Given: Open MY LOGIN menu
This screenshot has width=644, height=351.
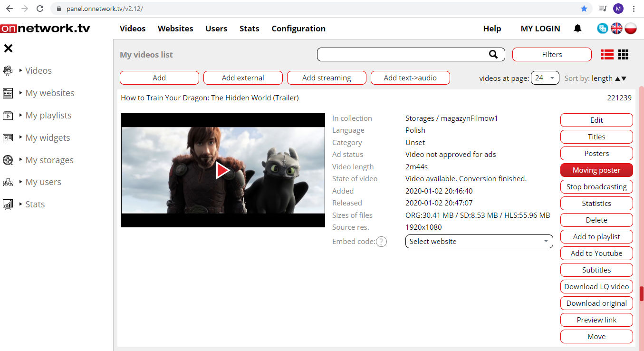Looking at the screenshot, I should (x=540, y=29).
